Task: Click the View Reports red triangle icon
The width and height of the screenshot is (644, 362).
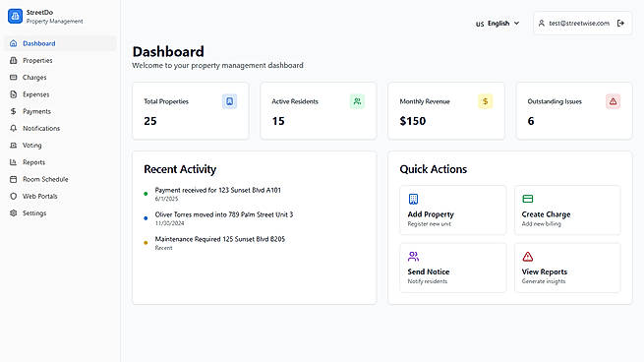Action: click(527, 257)
